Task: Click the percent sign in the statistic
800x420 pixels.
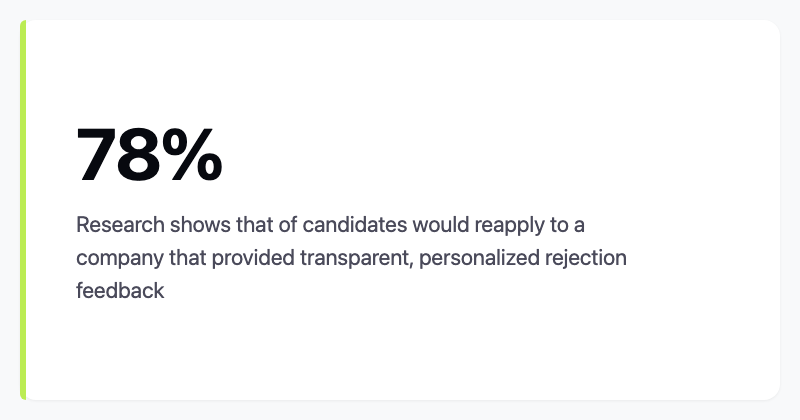Action: pyautogui.click(x=194, y=155)
